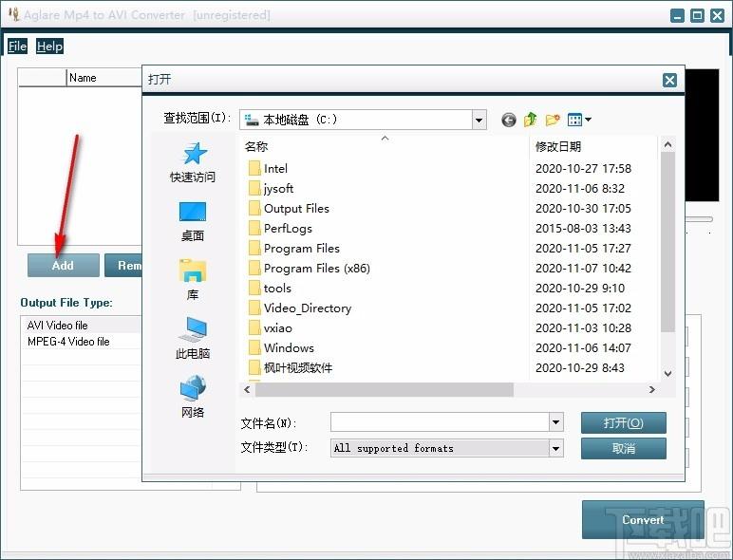Click the vertical scrollbar down arrow
The width and height of the screenshot is (733, 560).
pyautogui.click(x=668, y=373)
